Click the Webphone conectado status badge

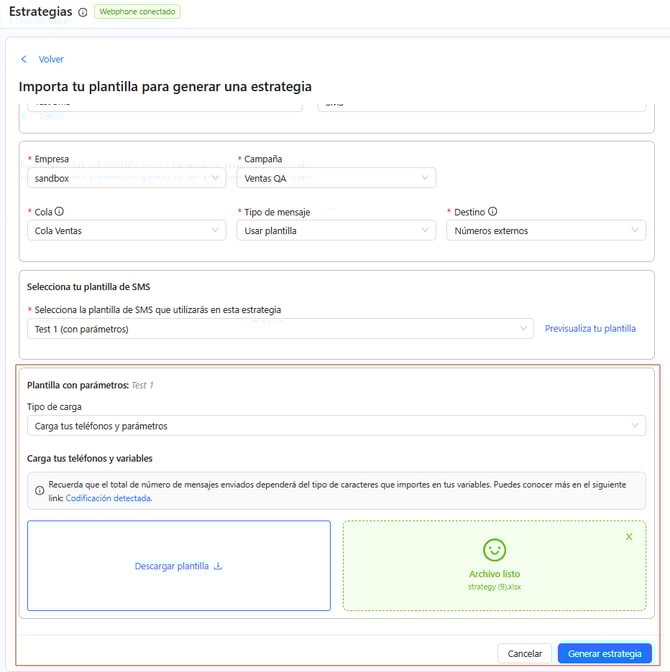click(x=137, y=12)
